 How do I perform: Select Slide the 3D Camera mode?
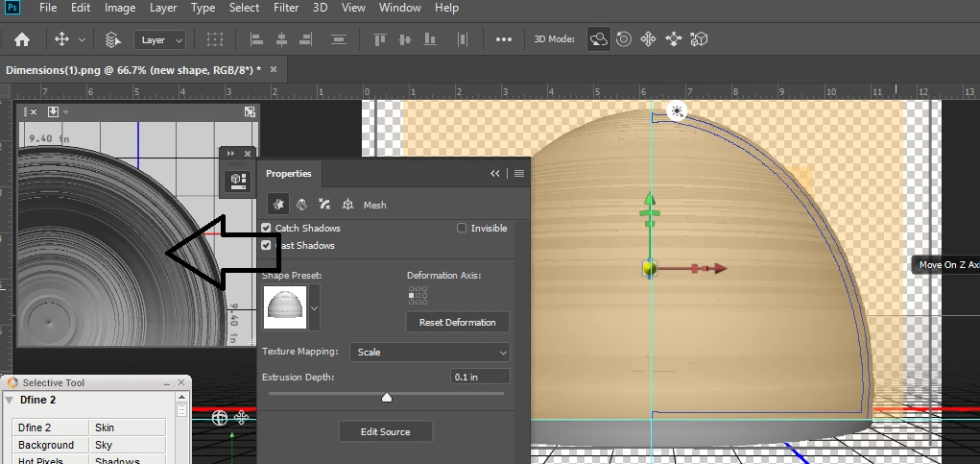[x=673, y=39]
